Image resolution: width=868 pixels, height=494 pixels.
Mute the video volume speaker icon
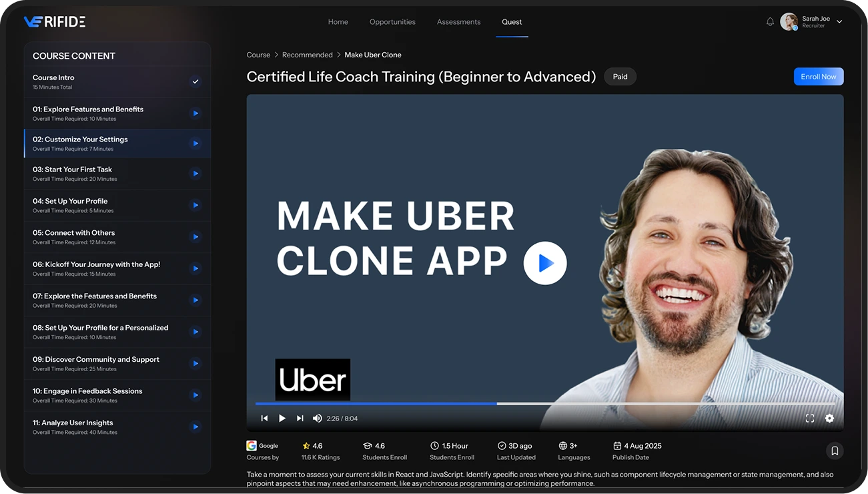pyautogui.click(x=318, y=419)
